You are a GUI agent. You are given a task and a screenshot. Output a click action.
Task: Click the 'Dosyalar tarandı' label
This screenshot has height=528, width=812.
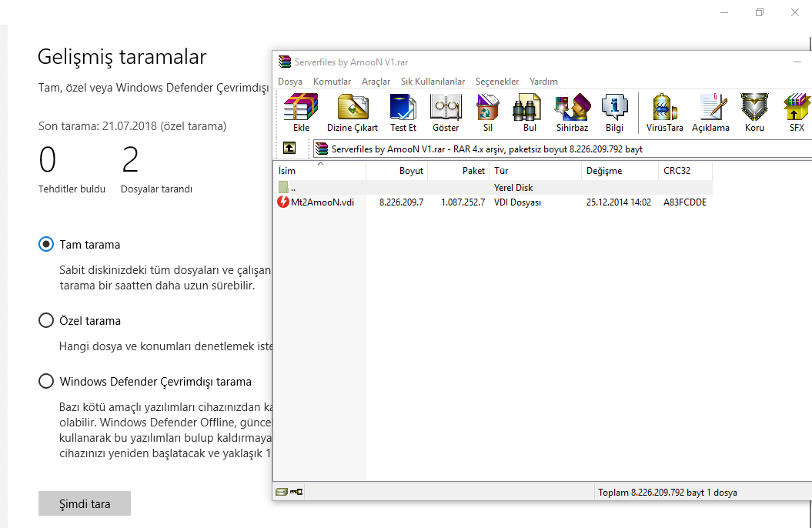pos(156,189)
